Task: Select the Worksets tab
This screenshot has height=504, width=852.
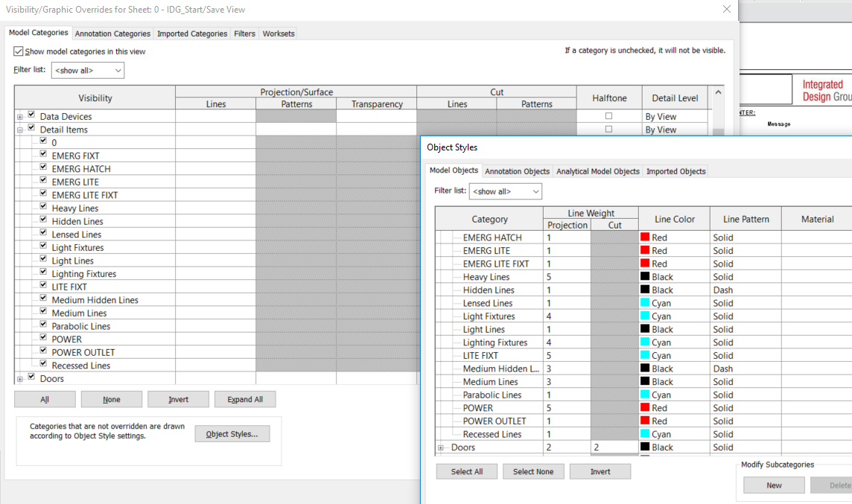Action: pyautogui.click(x=278, y=33)
